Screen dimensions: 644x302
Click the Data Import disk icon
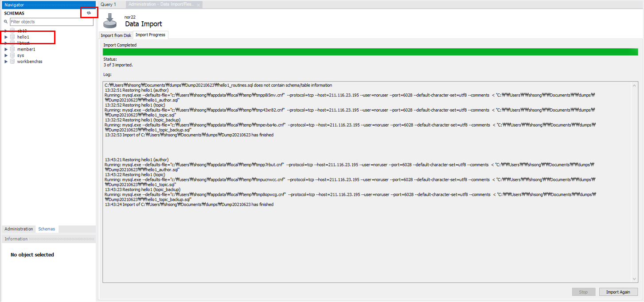click(110, 21)
